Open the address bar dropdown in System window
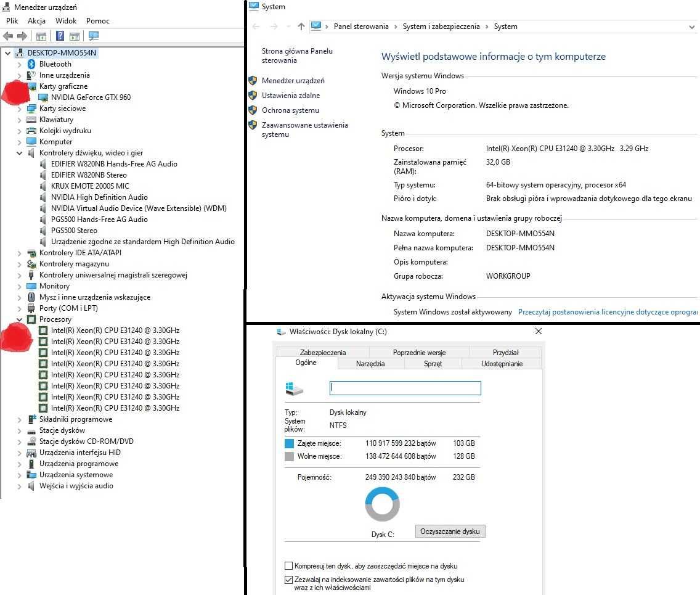Viewport: 700px width, 595px height. (x=691, y=27)
